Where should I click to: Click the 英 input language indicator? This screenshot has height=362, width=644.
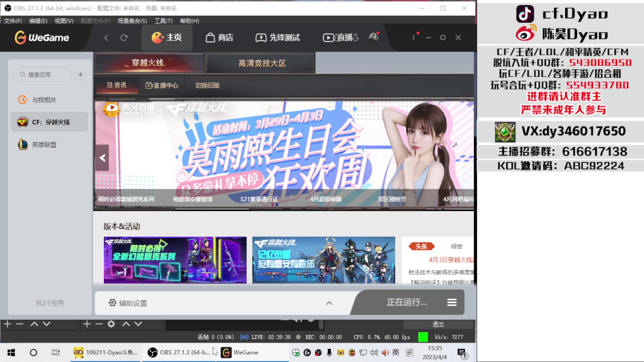coord(396,352)
